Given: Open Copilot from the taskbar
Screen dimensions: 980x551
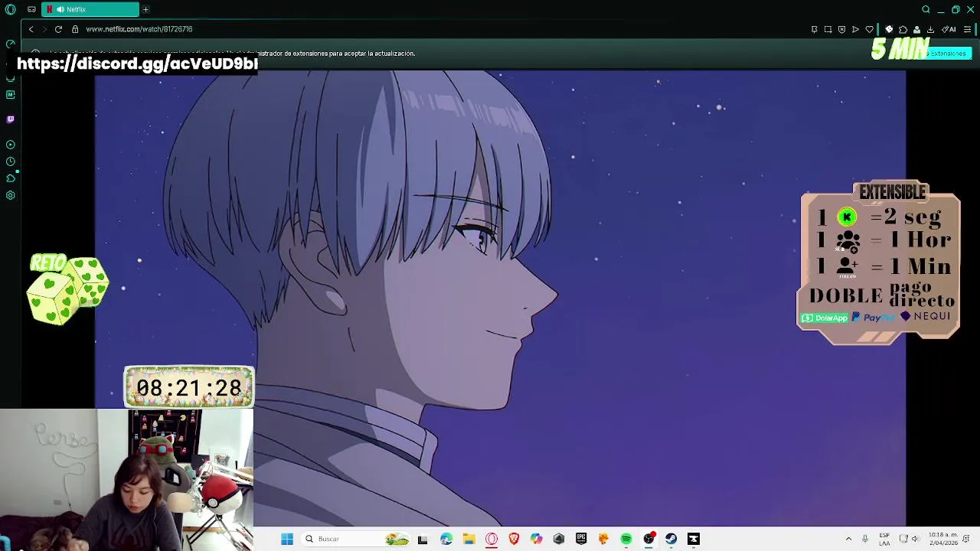Looking at the screenshot, I should [536, 539].
